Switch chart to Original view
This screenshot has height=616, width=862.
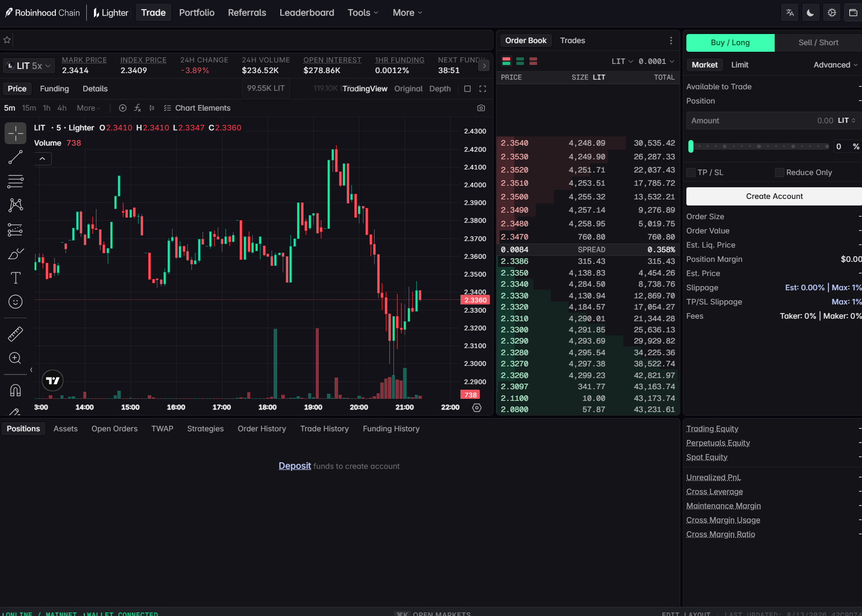[408, 89]
